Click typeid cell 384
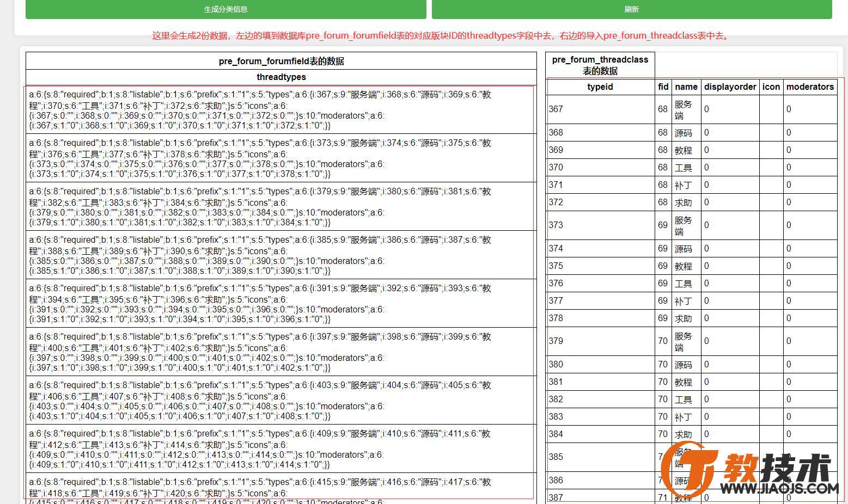Screen dimensions: 848x504 pyautogui.click(x=600, y=434)
